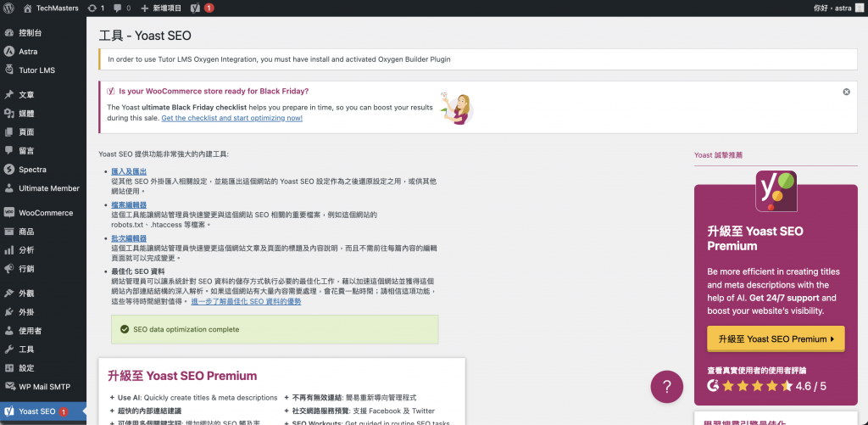This screenshot has height=425, width=868.
Task: Open the TechMasters site name menu
Action: point(58,8)
